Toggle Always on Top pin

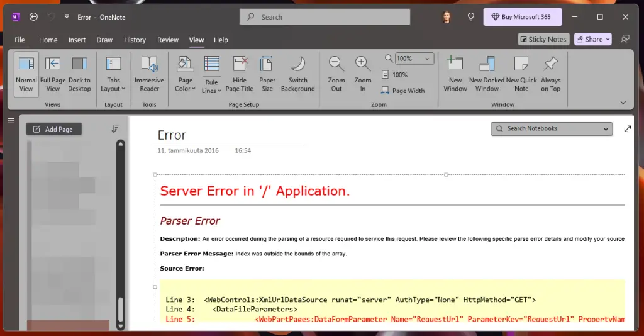click(x=550, y=74)
